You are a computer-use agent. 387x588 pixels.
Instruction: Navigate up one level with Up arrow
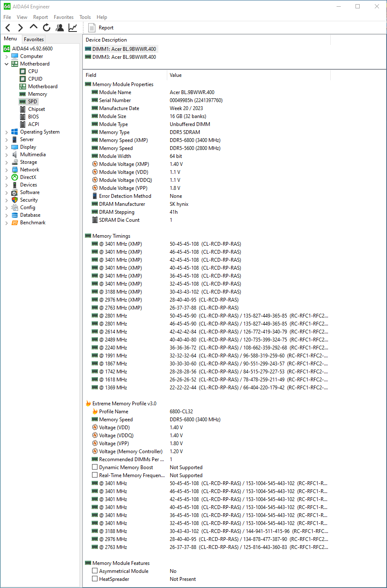pos(34,27)
